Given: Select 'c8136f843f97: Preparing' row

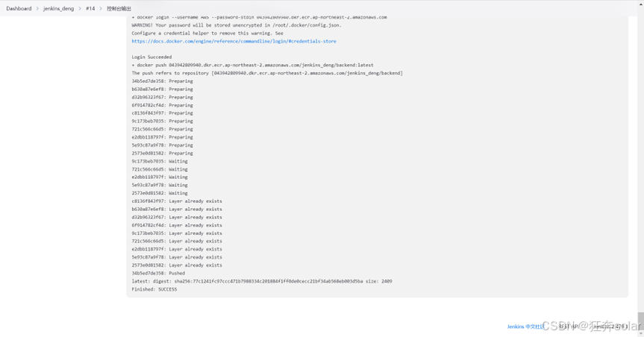Looking at the screenshot, I should point(162,113).
